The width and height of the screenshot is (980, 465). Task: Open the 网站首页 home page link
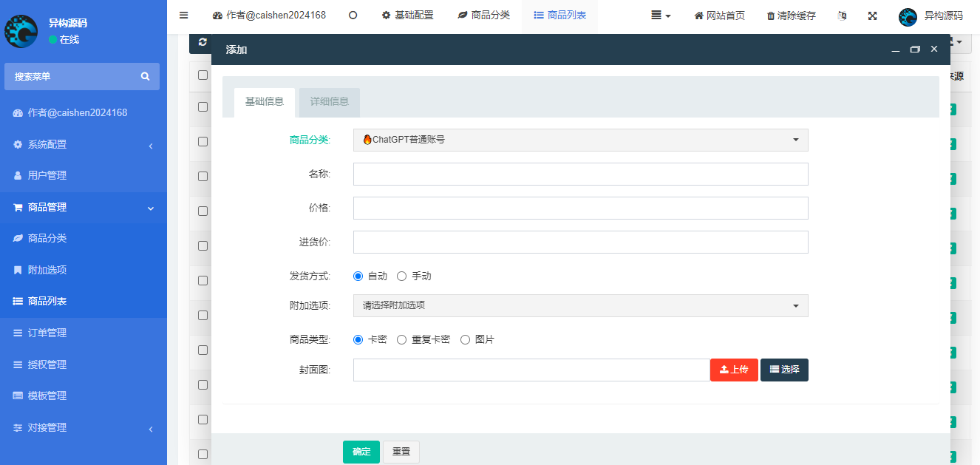point(718,14)
